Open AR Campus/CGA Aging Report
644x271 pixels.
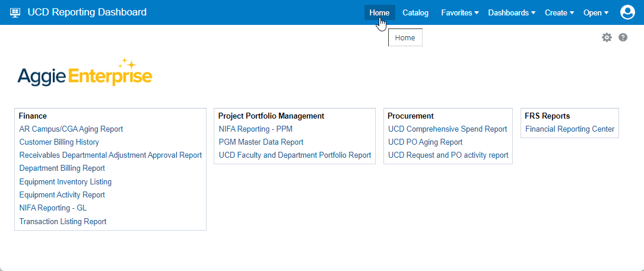pyautogui.click(x=71, y=129)
